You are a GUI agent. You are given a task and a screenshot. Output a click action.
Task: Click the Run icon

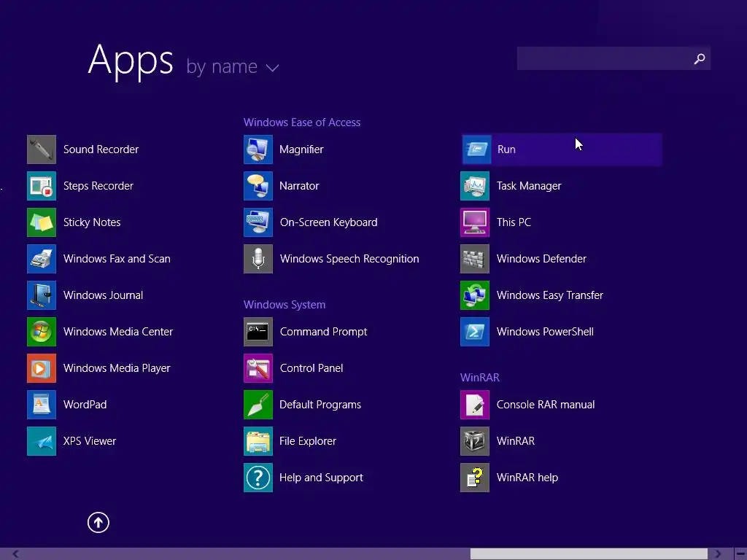click(x=477, y=149)
